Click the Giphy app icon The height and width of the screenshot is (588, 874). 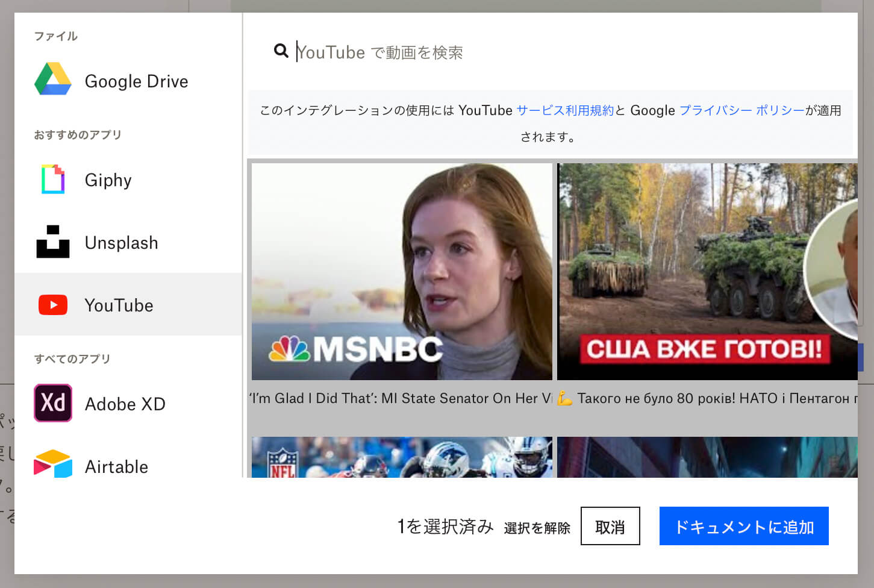pos(53,179)
